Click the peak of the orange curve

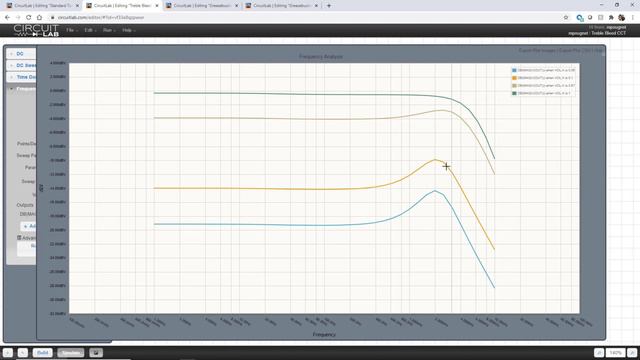(435, 160)
